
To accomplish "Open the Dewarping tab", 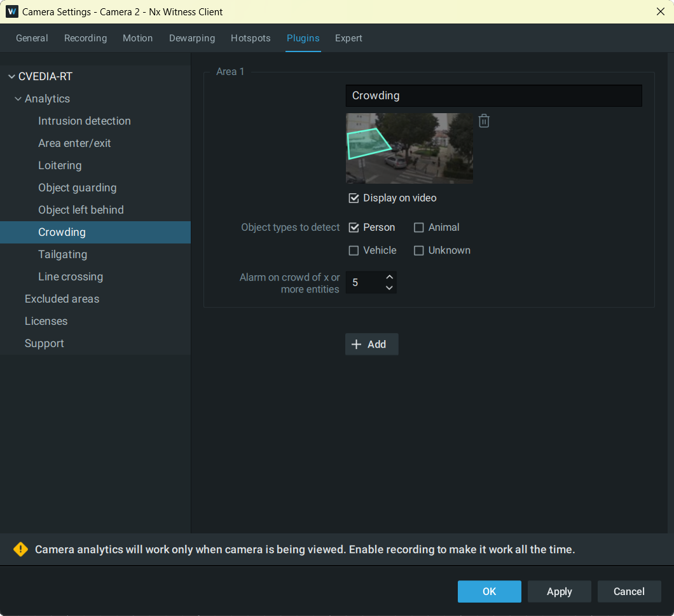I will 192,38.
